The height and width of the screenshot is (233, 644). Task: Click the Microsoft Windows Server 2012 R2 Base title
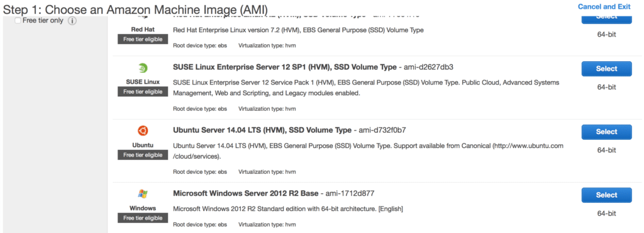pos(246,193)
